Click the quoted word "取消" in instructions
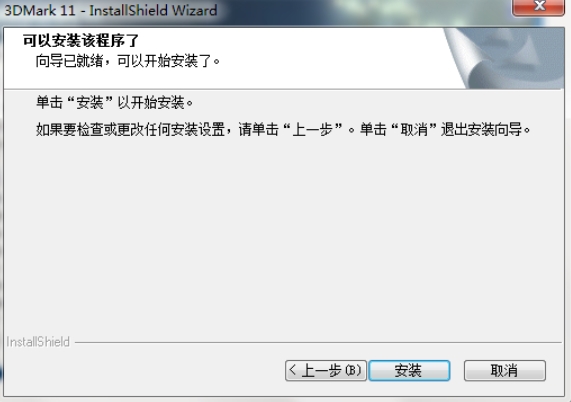Viewport: 571px width, 402px height. click(414, 129)
